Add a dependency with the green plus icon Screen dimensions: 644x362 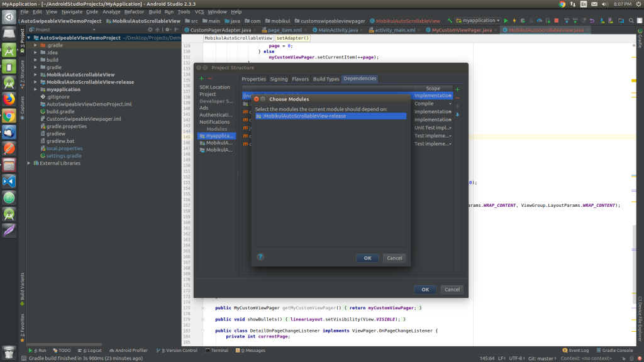pyautogui.click(x=457, y=89)
